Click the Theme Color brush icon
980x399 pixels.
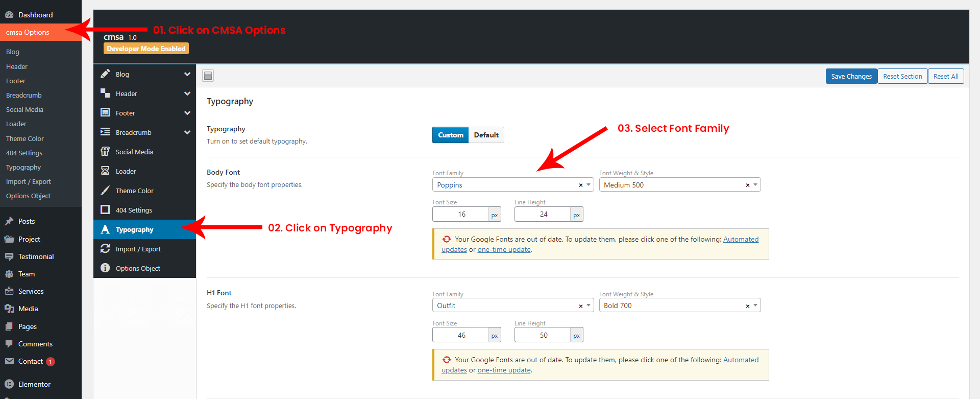tap(105, 191)
